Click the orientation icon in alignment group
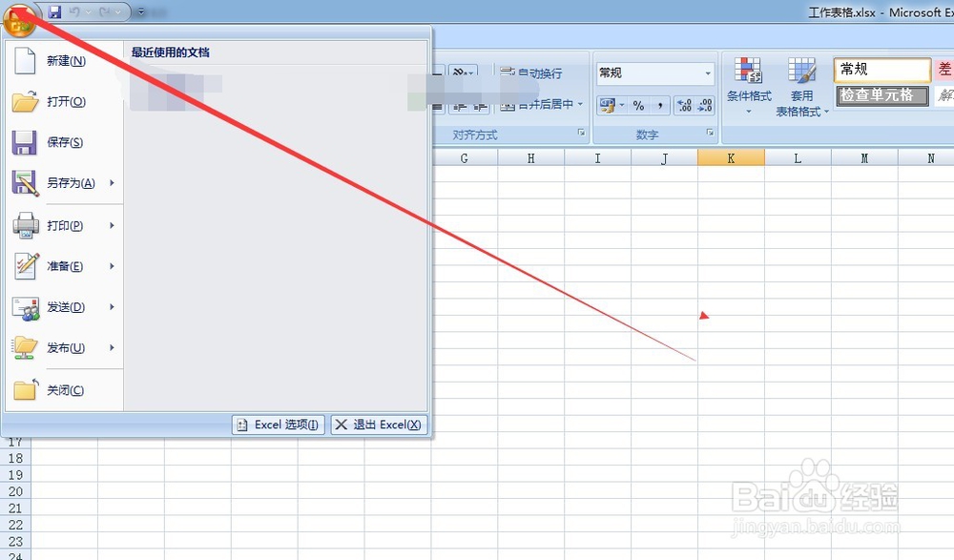 (463, 73)
